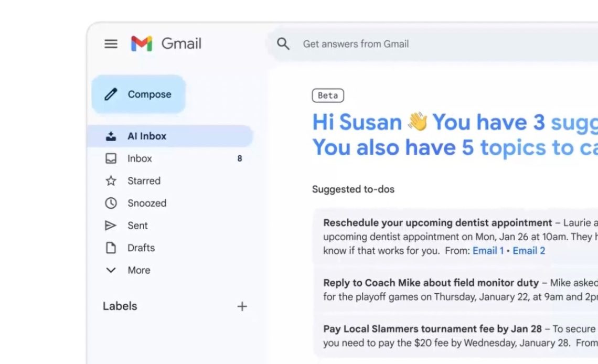Image resolution: width=598 pixels, height=364 pixels.
Task: Click the AI Inbox sparkle tray icon
Action: click(111, 136)
